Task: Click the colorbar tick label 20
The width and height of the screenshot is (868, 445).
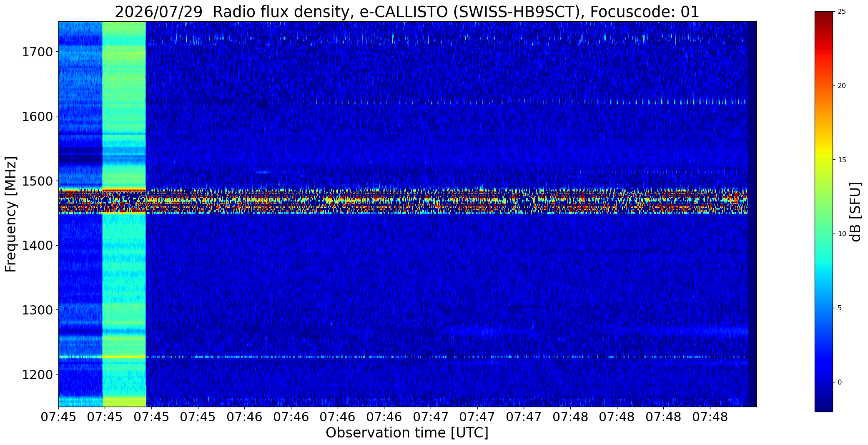Action: pyautogui.click(x=842, y=86)
